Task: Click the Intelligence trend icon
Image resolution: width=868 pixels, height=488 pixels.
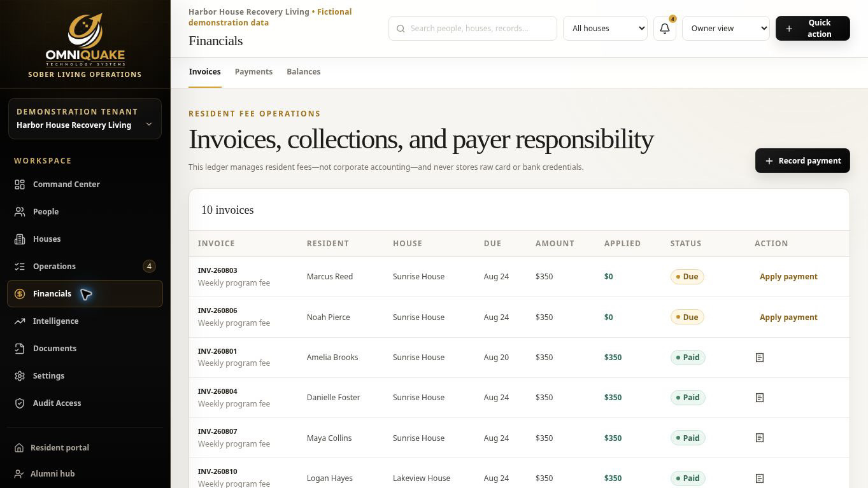Action: [x=20, y=321]
